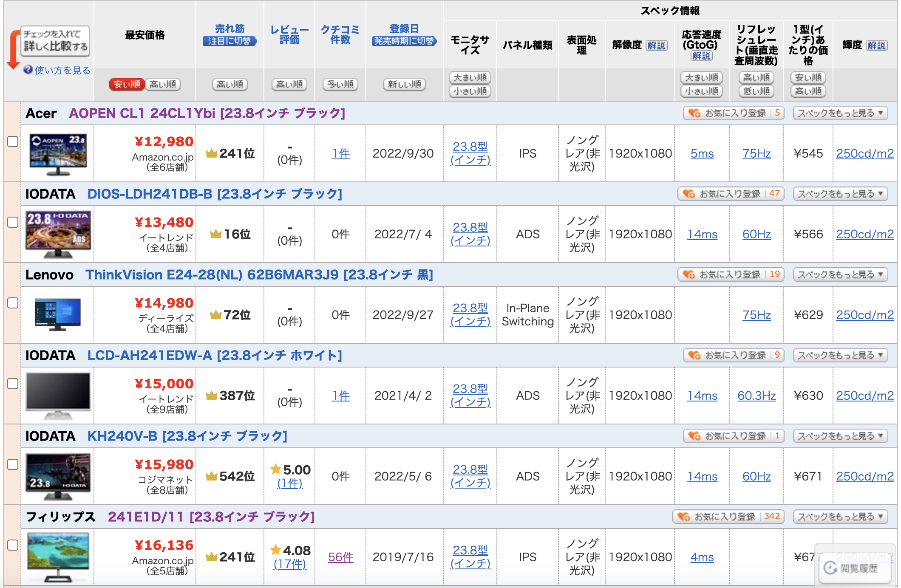Sort monitor size 大きい順
Image resolution: width=901 pixels, height=588 pixels.
pos(470,77)
